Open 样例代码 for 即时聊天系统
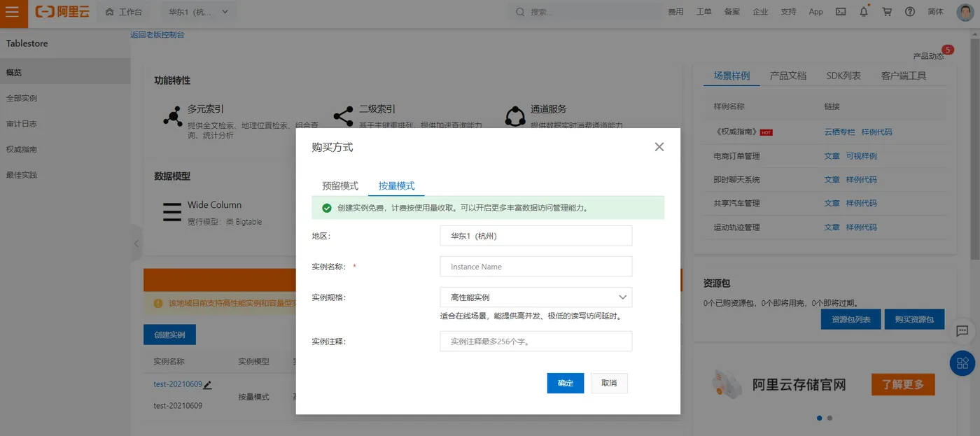This screenshot has height=436, width=980. tap(861, 180)
